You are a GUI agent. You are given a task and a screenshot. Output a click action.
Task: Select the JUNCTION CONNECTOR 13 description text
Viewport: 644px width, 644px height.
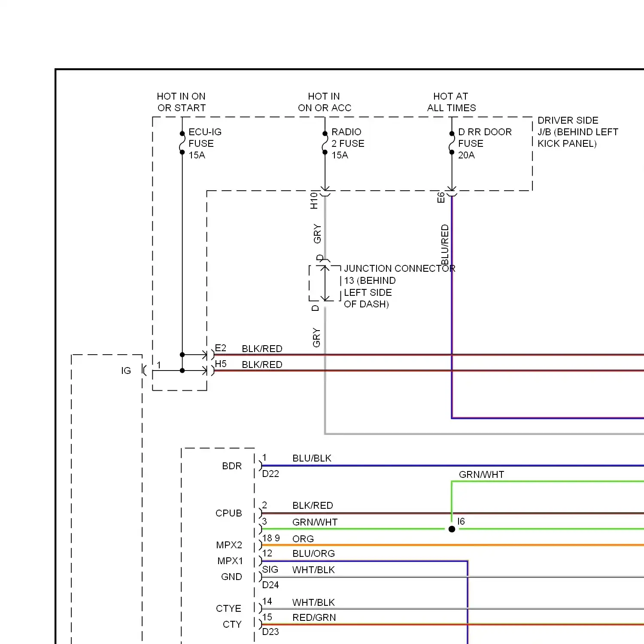(x=400, y=286)
